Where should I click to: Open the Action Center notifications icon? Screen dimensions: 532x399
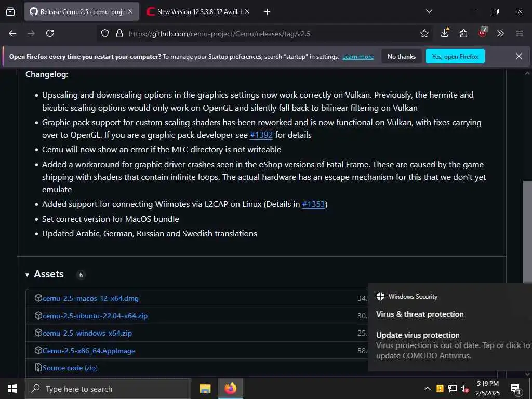(515, 389)
